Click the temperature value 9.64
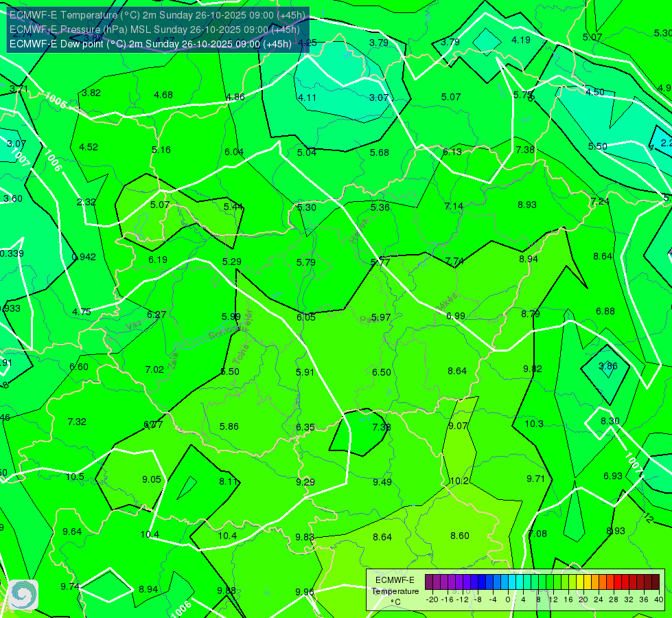 coord(72,531)
